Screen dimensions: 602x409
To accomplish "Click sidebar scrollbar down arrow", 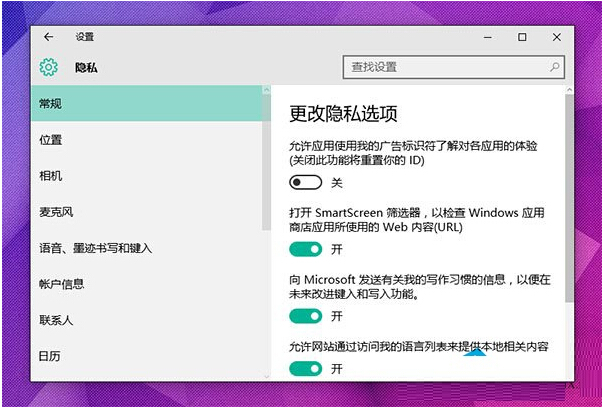I will [x=266, y=377].
